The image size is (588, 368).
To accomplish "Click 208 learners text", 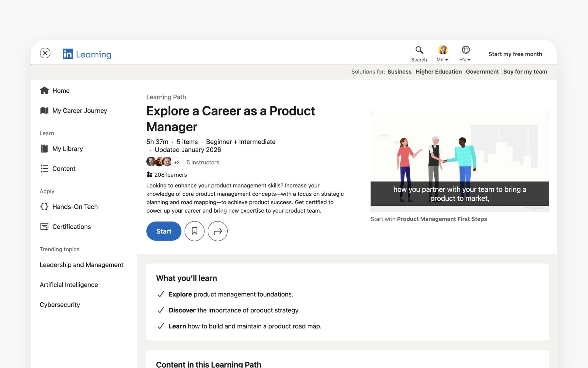I will tap(171, 175).
